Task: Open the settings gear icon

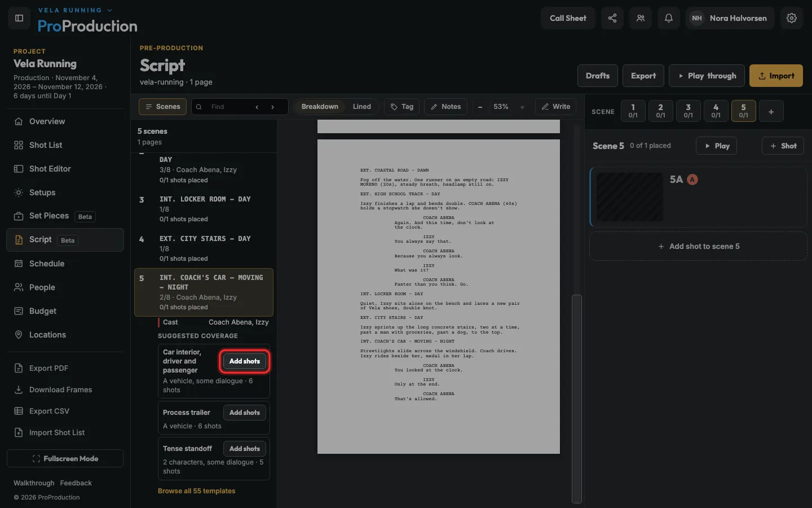Action: tap(792, 18)
